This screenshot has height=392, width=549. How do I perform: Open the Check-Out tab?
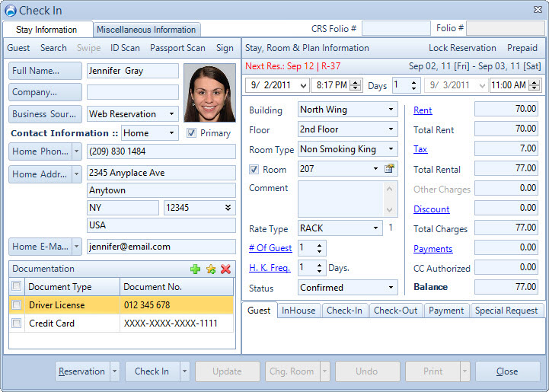pos(396,311)
